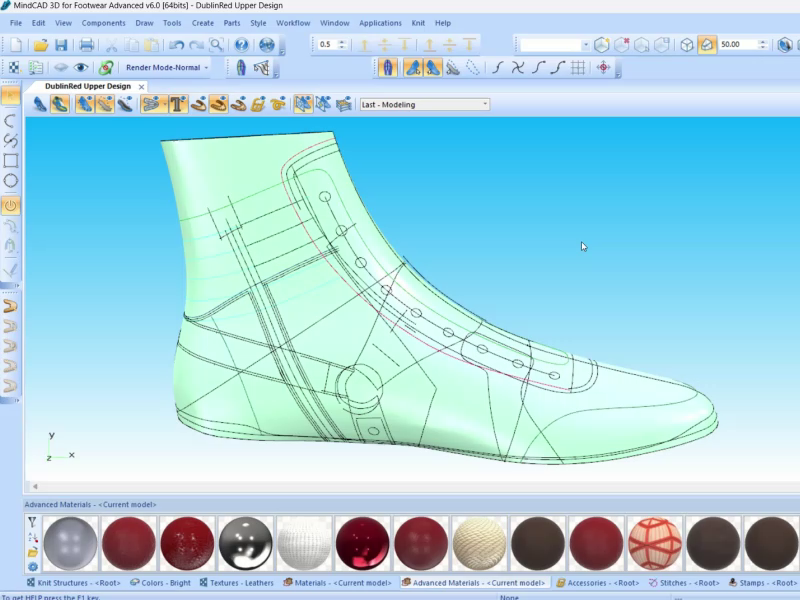This screenshot has height=600, width=800.
Task: Click the colored last top-view icon
Action: (241, 67)
